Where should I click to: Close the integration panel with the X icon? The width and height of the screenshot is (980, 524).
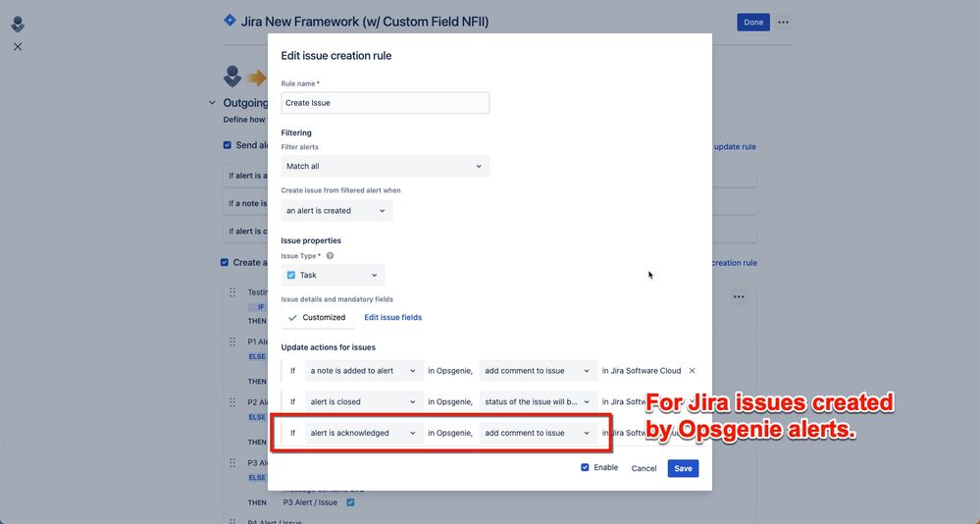click(x=18, y=47)
